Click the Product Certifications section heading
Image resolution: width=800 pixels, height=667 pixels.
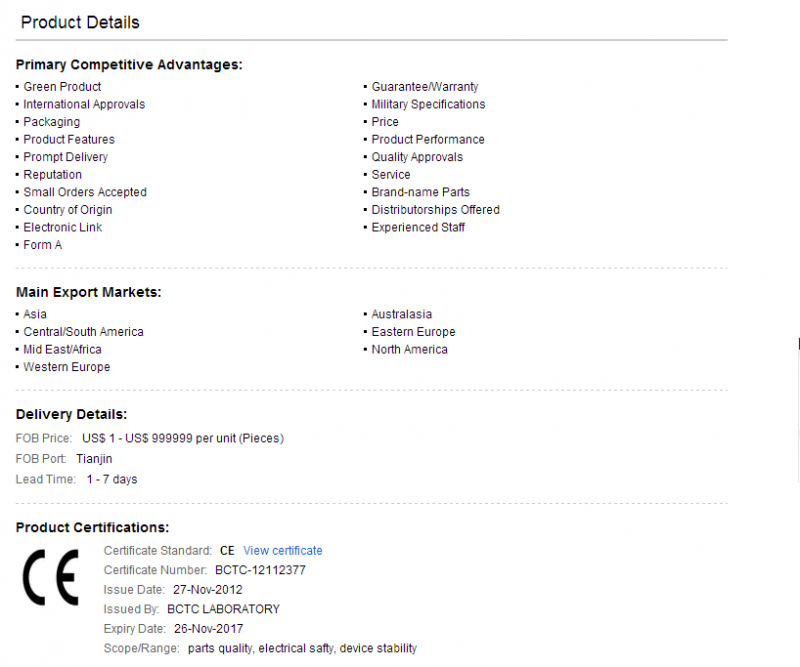(x=92, y=528)
